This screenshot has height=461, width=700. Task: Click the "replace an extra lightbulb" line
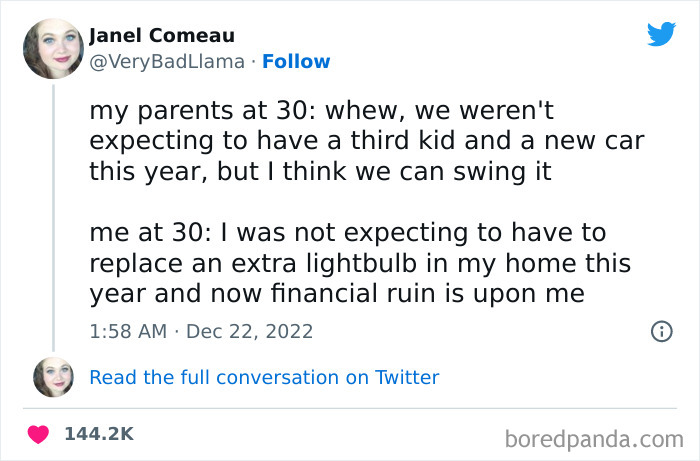[x=361, y=262]
